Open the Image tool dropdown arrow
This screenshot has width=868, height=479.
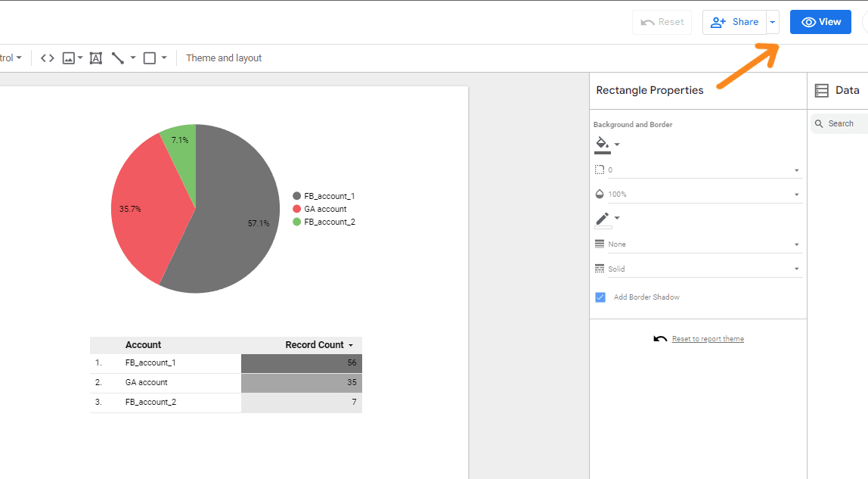click(80, 58)
